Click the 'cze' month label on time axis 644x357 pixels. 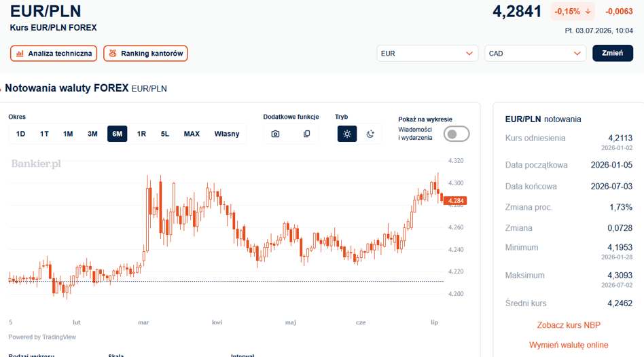[361, 322]
